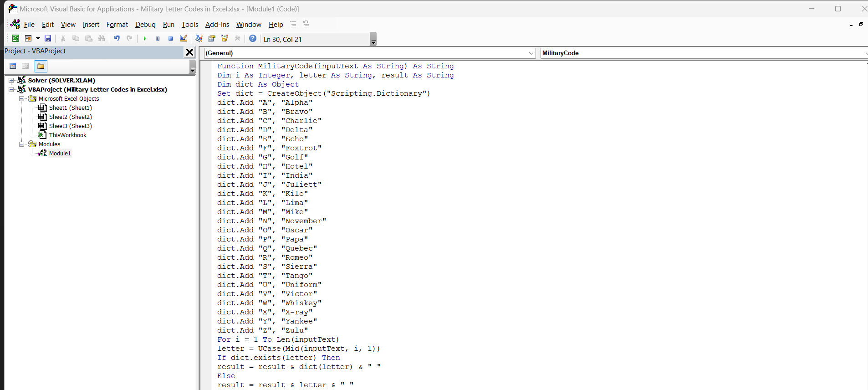
Task: Open the Object Browser icon
Action: [225, 39]
